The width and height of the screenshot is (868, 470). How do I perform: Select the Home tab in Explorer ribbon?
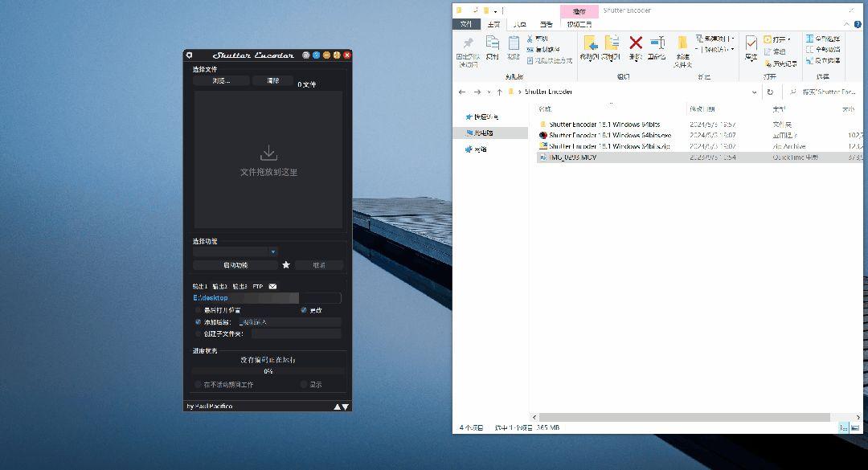click(x=493, y=24)
